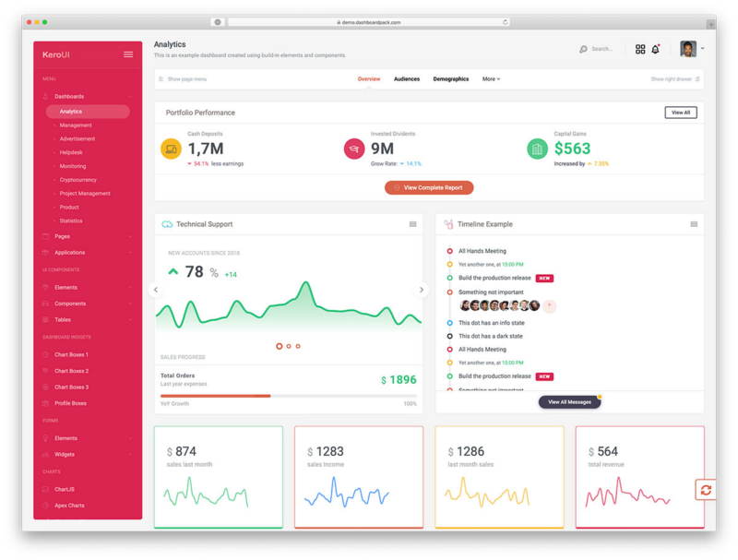Click the apps grid icon in the header
Viewport: 738px width, 560px height.
(x=640, y=48)
